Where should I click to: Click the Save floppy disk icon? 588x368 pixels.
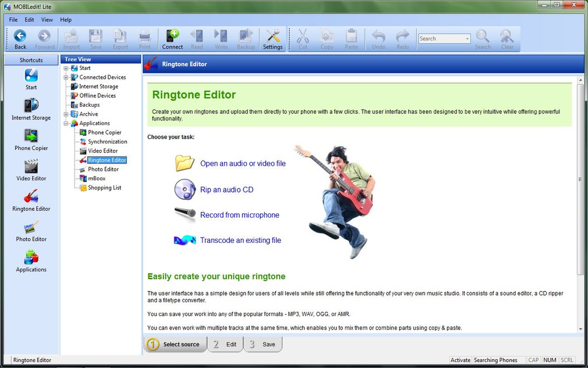pyautogui.click(x=96, y=39)
